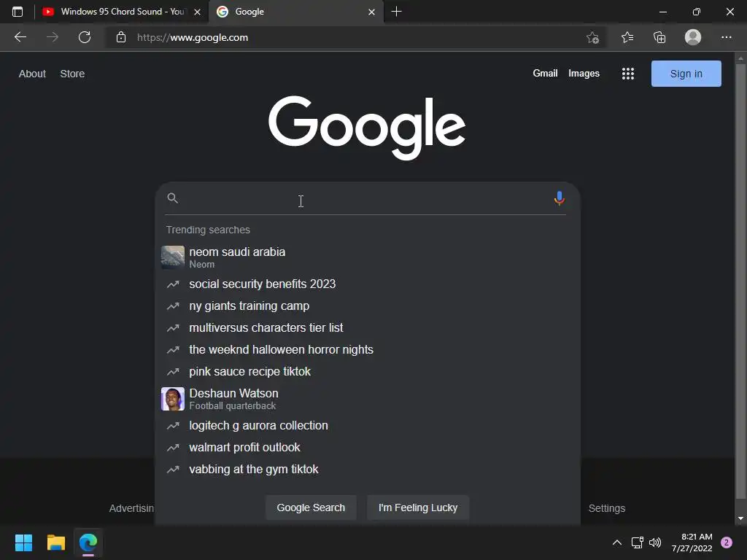Open File Explorer from the taskbar
Viewport: 747px width, 560px height.
tap(56, 542)
